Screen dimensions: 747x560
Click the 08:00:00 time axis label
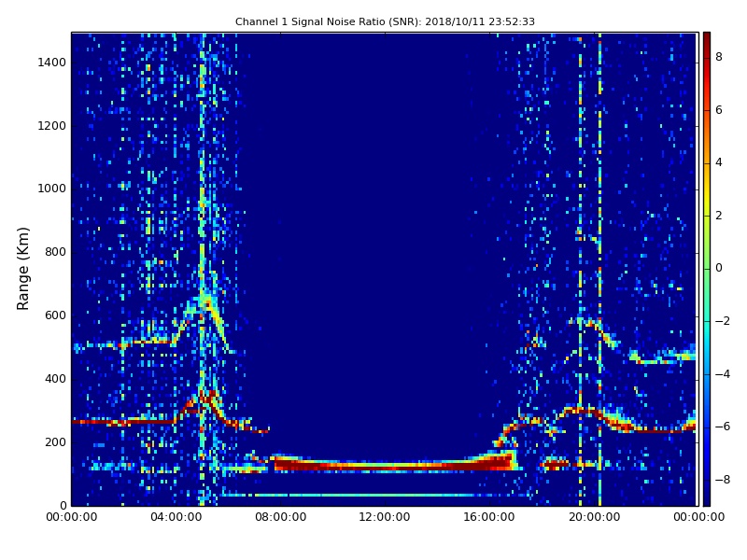pos(281,517)
